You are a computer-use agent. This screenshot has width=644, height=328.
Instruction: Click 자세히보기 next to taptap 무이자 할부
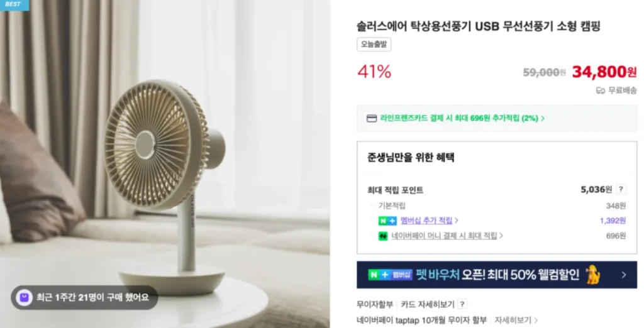tap(513, 320)
